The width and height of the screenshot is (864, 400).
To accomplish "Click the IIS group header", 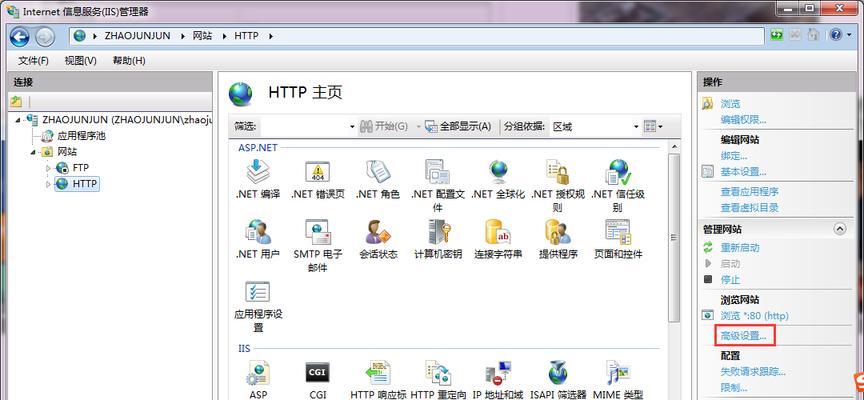I will [x=244, y=349].
